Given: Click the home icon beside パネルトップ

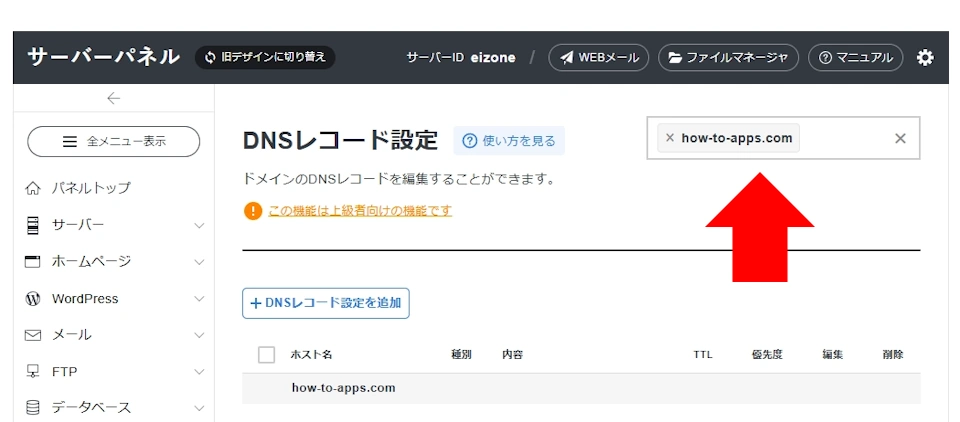Looking at the screenshot, I should point(32,188).
